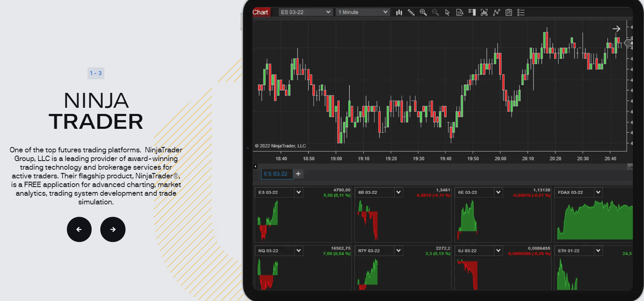Click the white arrow at chart top-right
This screenshot has width=644, height=301.
click(x=616, y=29)
